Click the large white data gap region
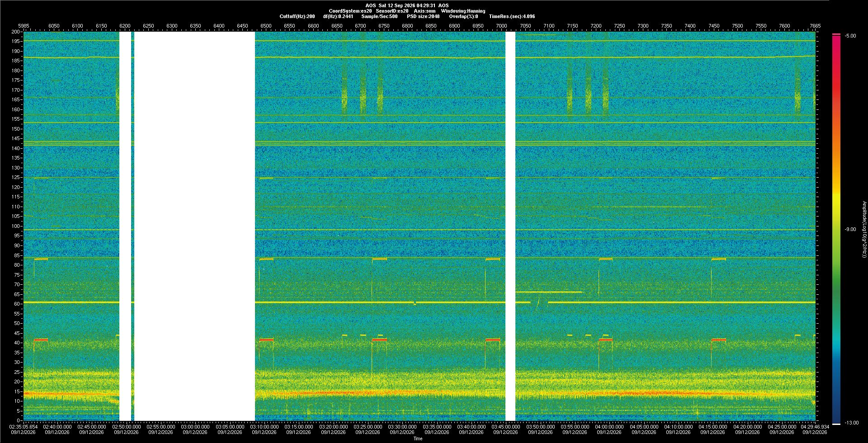This screenshot has height=443, width=868. tap(194, 226)
